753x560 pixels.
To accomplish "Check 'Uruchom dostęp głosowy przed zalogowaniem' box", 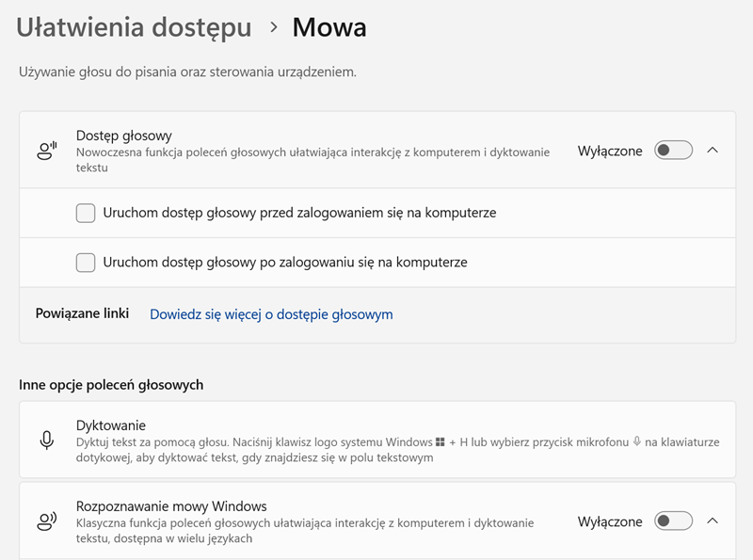I will point(86,213).
